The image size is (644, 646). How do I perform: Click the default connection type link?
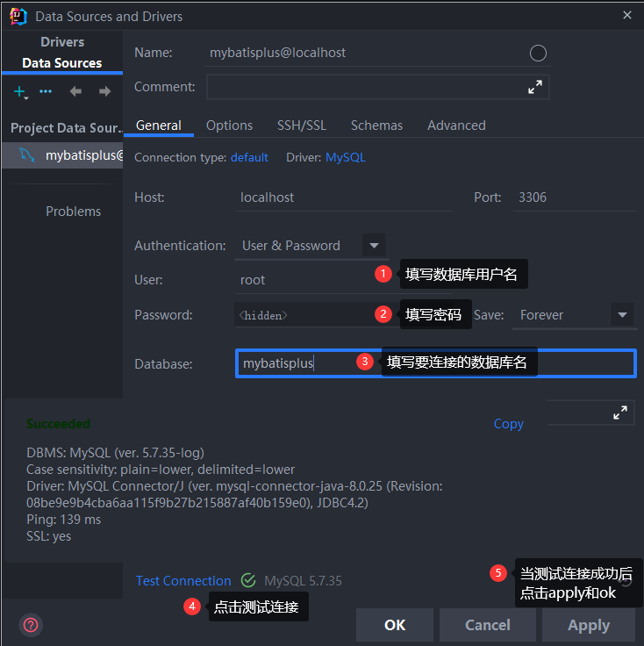coord(249,157)
